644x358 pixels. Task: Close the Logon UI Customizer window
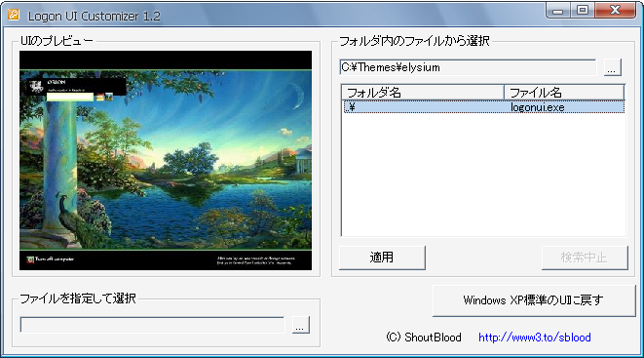615,11
